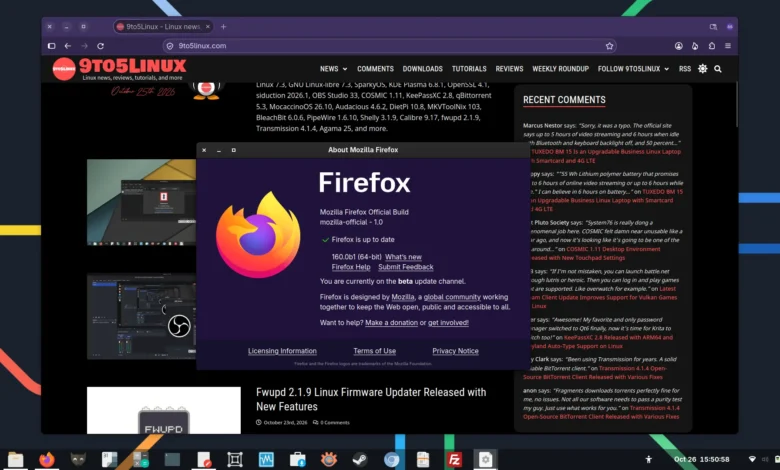This screenshot has width=780, height=470.
Task: Open the Fwupd 2.1.9 article headline
Action: pyautogui.click(x=371, y=399)
